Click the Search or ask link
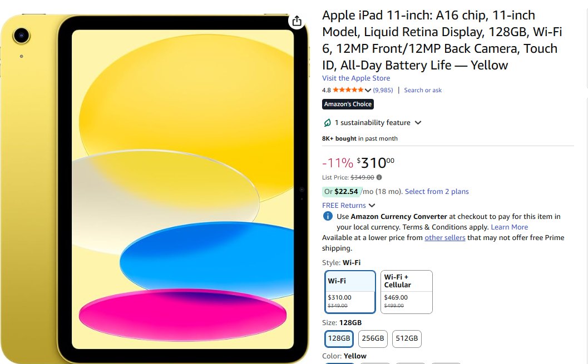 (x=423, y=90)
